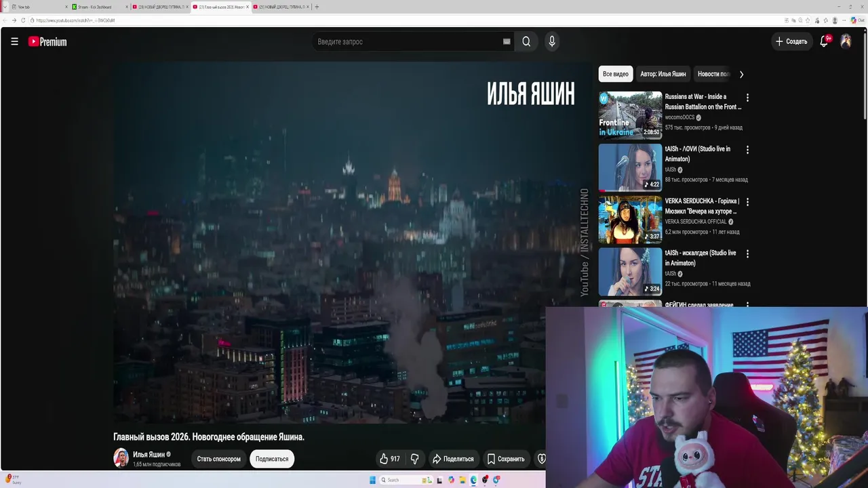Open the YouTube hamburger guide menu
This screenshot has height=488, width=868.
14,41
